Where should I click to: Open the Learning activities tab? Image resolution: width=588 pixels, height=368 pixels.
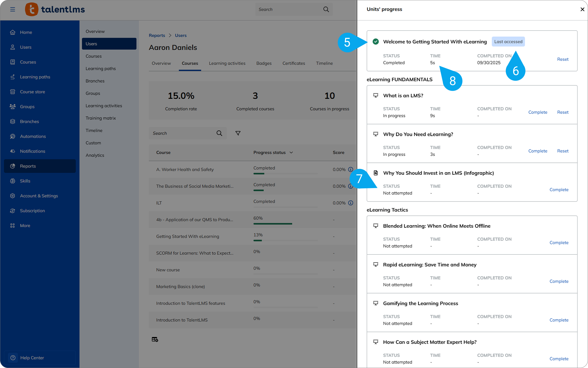[x=227, y=63]
